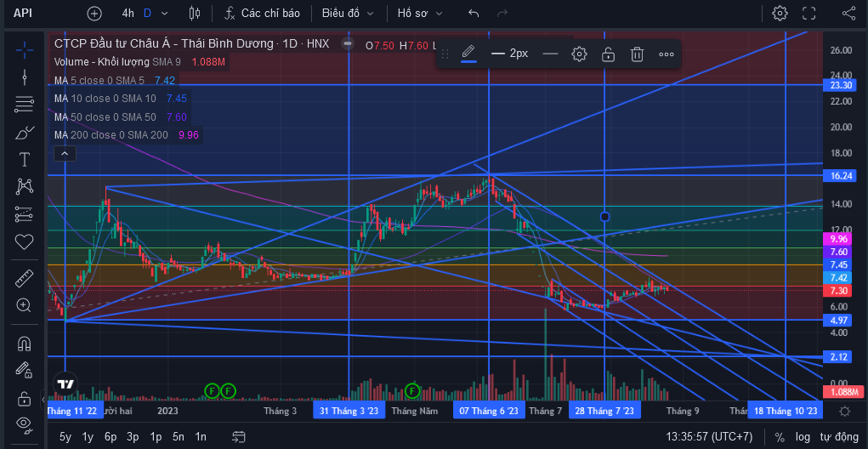Select the 5y date range

(65, 437)
